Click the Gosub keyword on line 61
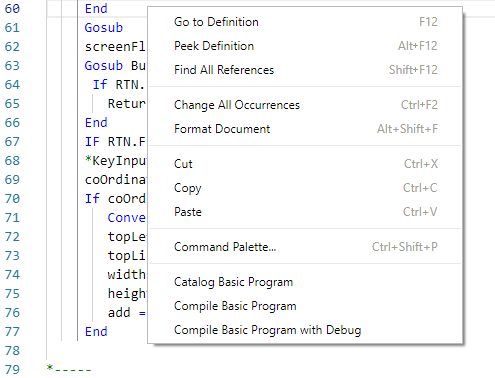This screenshot has width=495, height=378. (x=104, y=28)
